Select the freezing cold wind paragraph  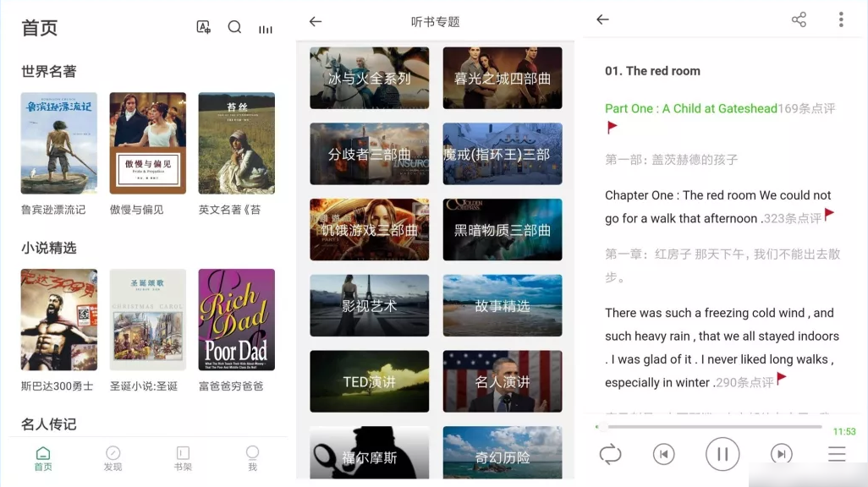coord(722,347)
